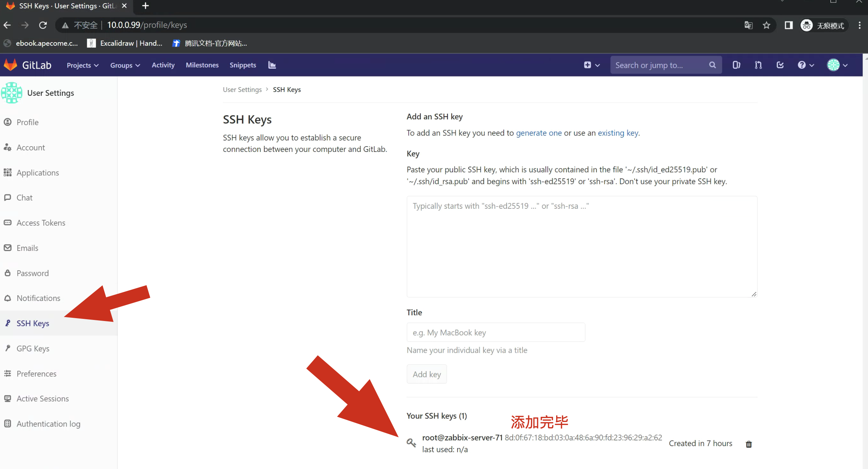
Task: Open the Issues icon in navbar
Action: pos(736,65)
